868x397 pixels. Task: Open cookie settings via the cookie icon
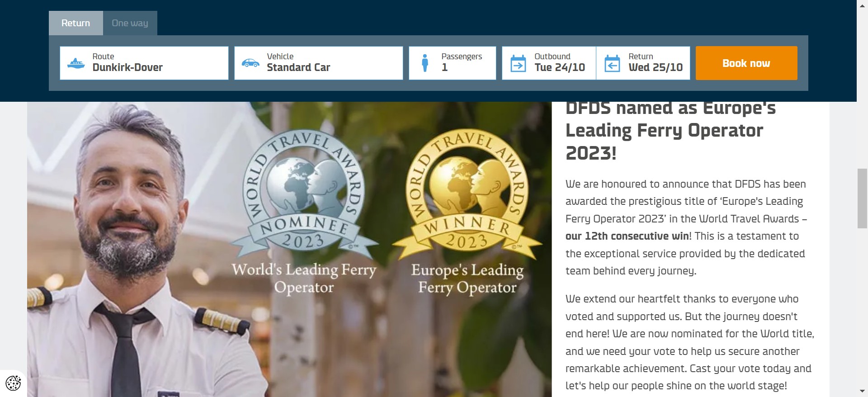click(13, 383)
